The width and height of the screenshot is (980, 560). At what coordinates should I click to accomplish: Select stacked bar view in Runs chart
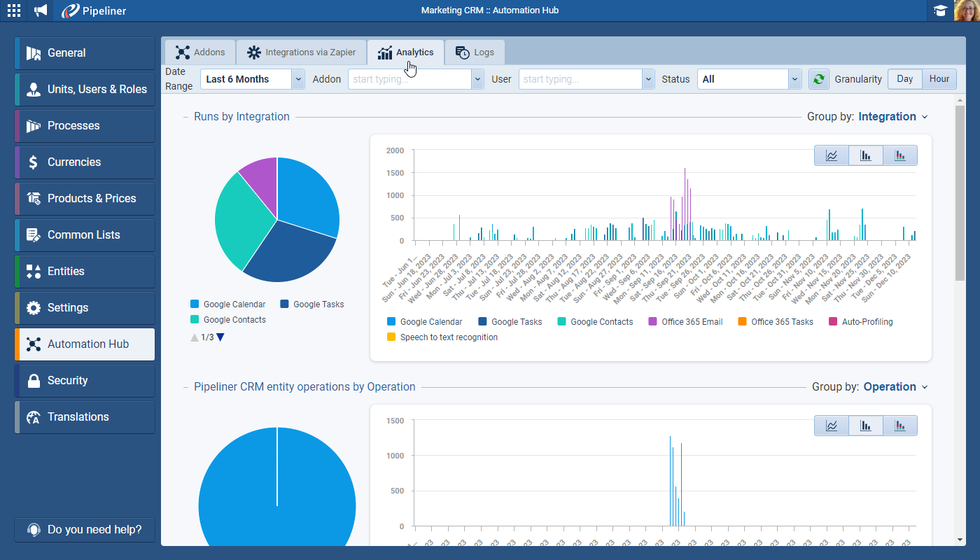899,155
